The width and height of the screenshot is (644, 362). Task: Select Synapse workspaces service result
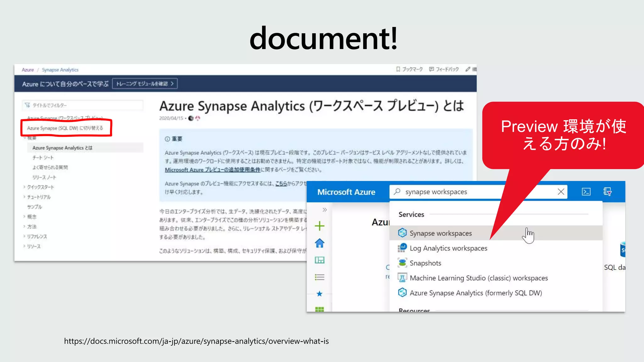(440, 233)
